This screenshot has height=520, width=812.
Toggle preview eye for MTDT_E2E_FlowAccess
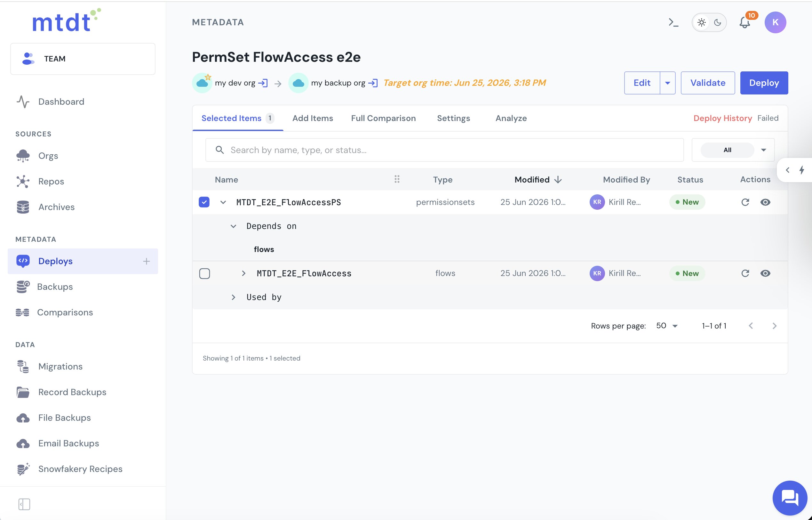(x=765, y=273)
